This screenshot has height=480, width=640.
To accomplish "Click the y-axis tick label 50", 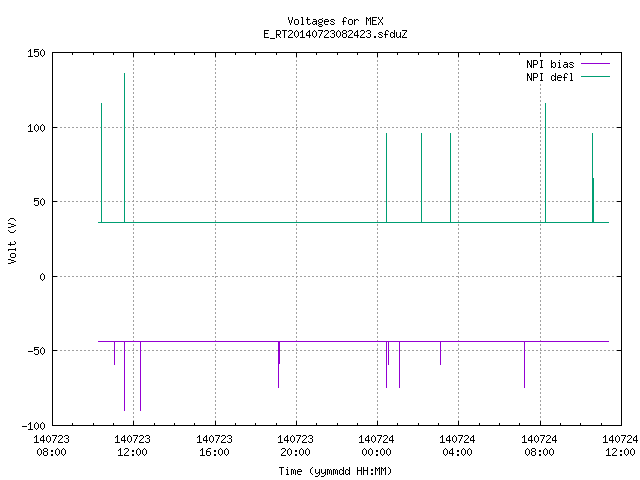I will (x=40, y=202).
